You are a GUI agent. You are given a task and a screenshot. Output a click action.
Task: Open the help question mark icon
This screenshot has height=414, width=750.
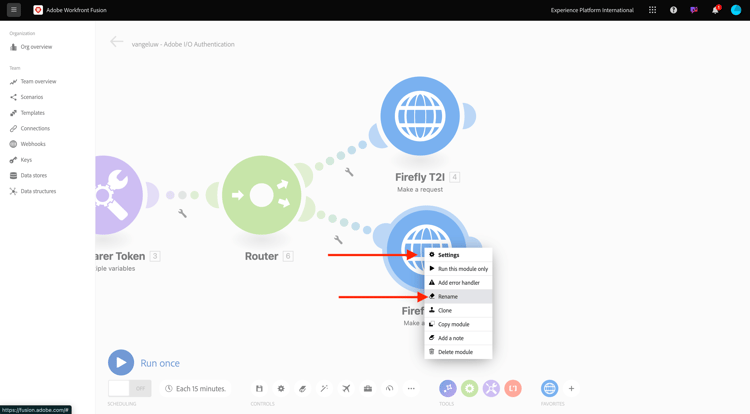(673, 10)
